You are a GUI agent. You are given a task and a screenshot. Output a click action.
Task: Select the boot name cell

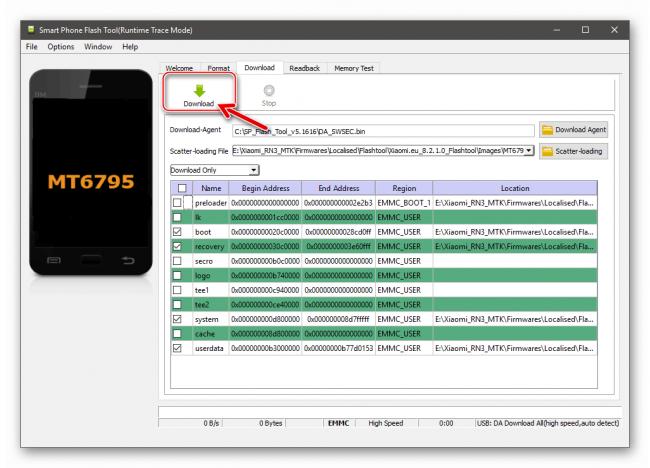[x=211, y=232]
